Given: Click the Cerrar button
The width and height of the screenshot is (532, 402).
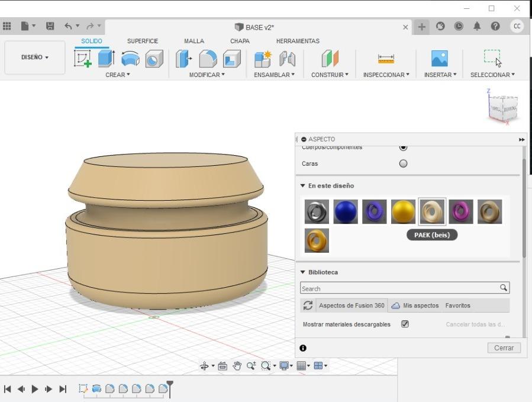Looking at the screenshot, I should 504,348.
